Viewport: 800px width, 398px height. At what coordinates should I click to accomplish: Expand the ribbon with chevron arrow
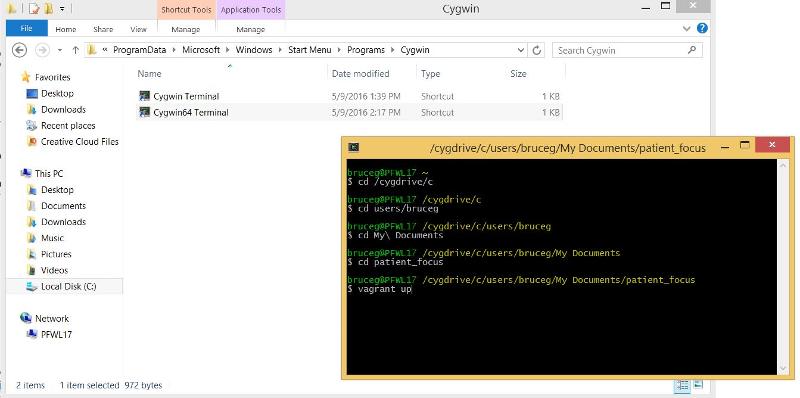[x=686, y=29]
